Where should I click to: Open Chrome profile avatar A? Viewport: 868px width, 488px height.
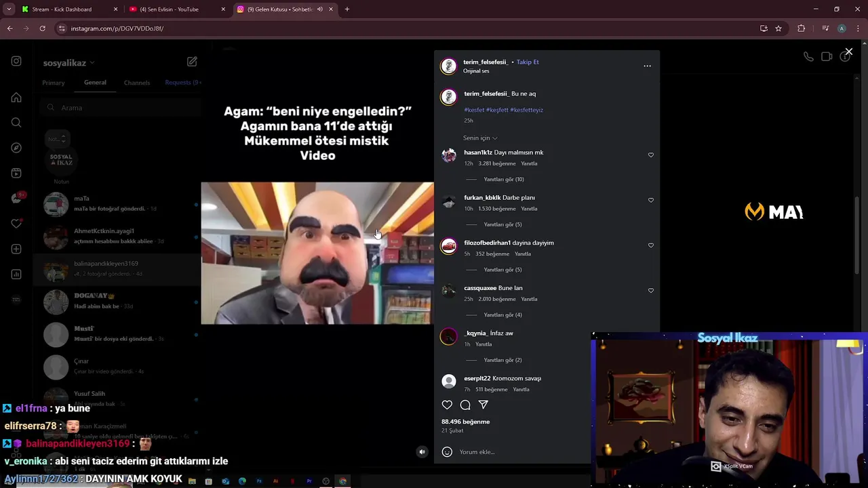[x=842, y=28]
